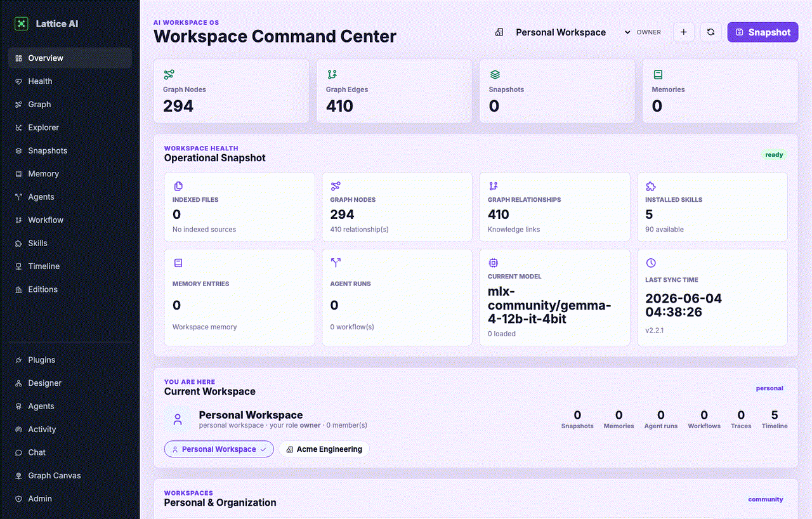The width and height of the screenshot is (812, 519).
Task: Click the 90 available skills text
Action: [664, 230]
